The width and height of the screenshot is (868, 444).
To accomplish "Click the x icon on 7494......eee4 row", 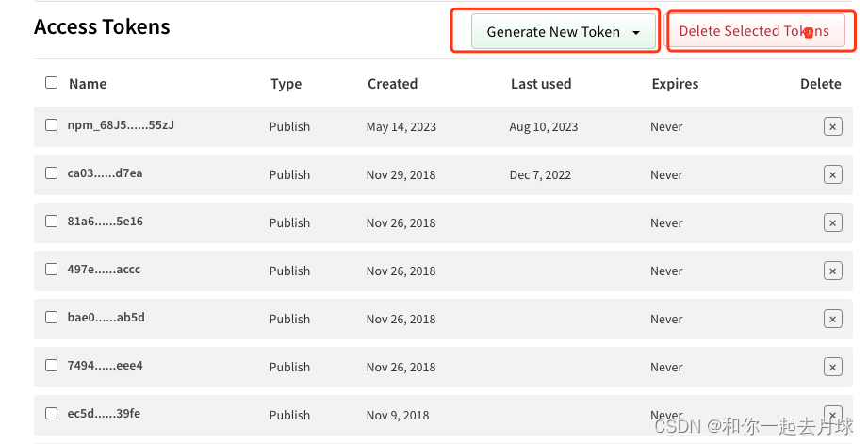I will point(832,367).
